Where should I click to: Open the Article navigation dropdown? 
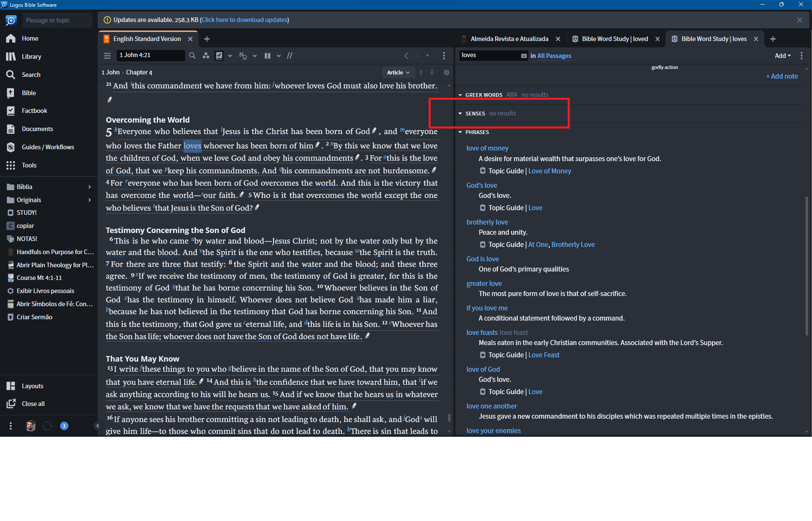point(398,73)
